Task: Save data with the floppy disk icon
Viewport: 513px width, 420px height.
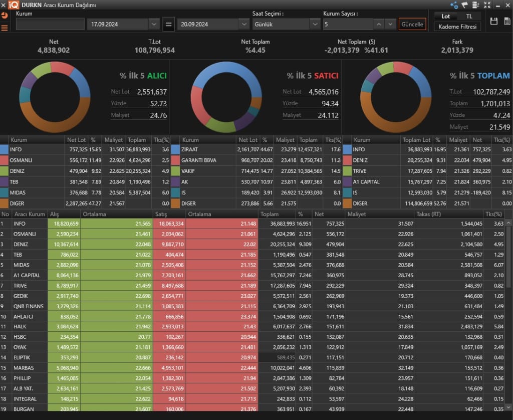Action: click(x=494, y=21)
